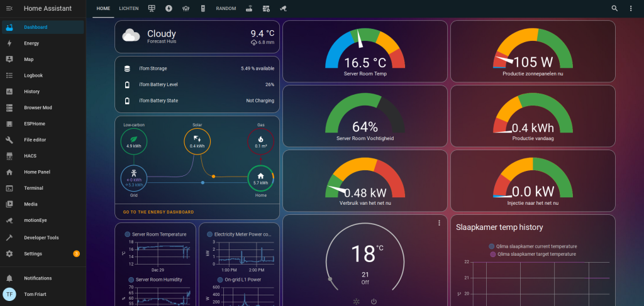
Task: Click the thermostat temperature slider handle
Action: pos(330,279)
